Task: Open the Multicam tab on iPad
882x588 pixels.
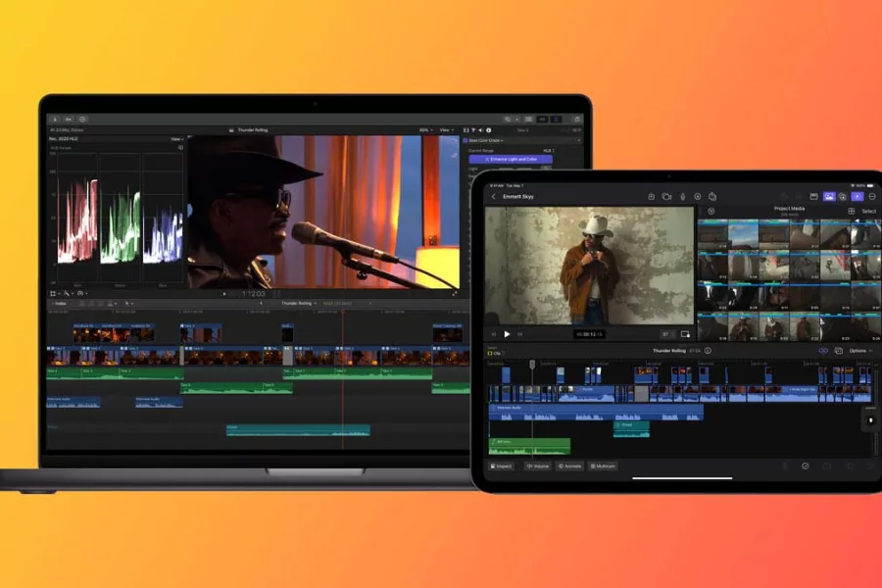Action: (x=603, y=466)
